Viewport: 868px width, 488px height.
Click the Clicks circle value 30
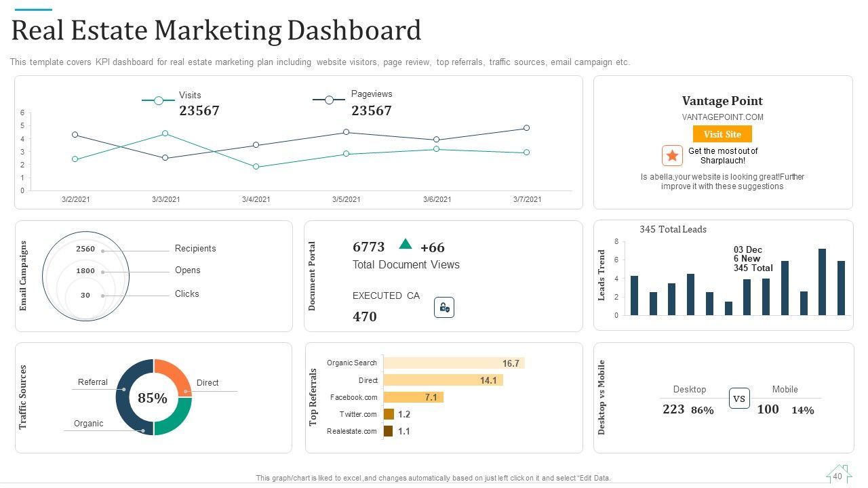[85, 295]
